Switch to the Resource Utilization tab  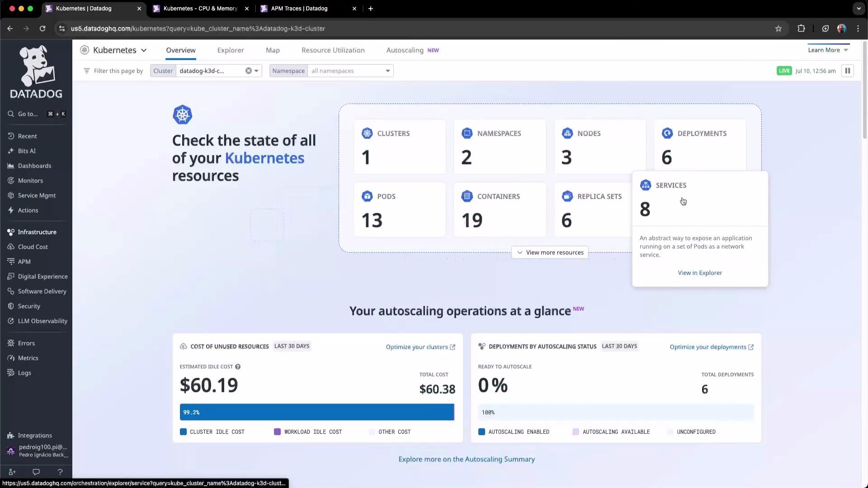333,50
